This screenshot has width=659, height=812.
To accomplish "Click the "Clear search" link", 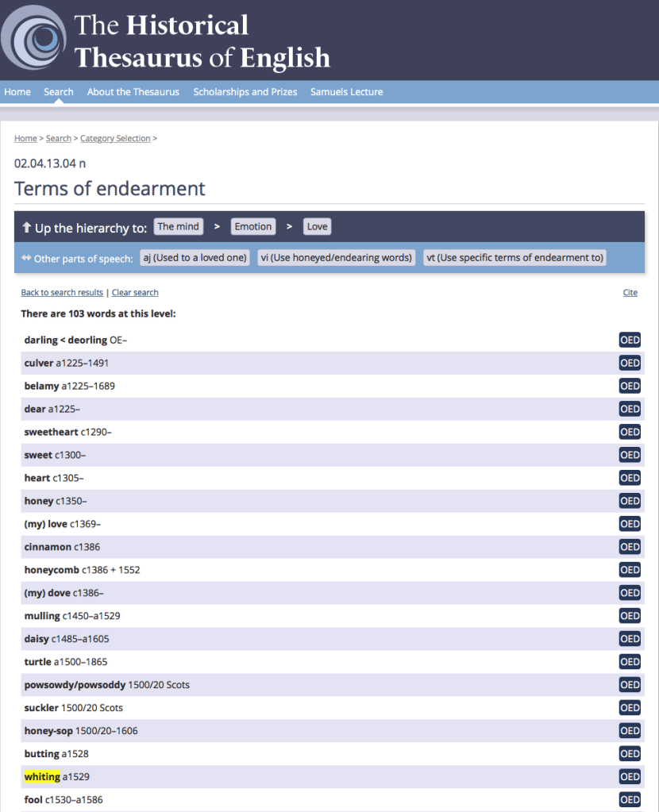I will (135, 292).
